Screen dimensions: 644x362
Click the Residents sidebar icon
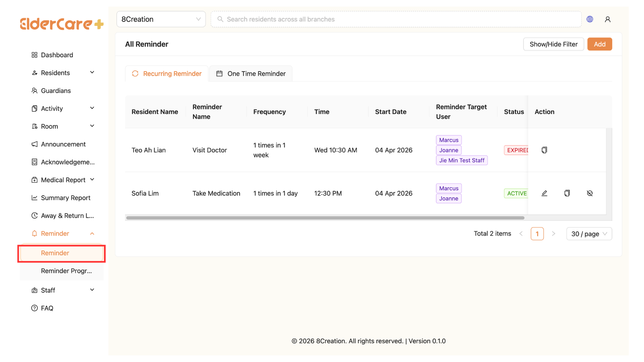click(34, 73)
